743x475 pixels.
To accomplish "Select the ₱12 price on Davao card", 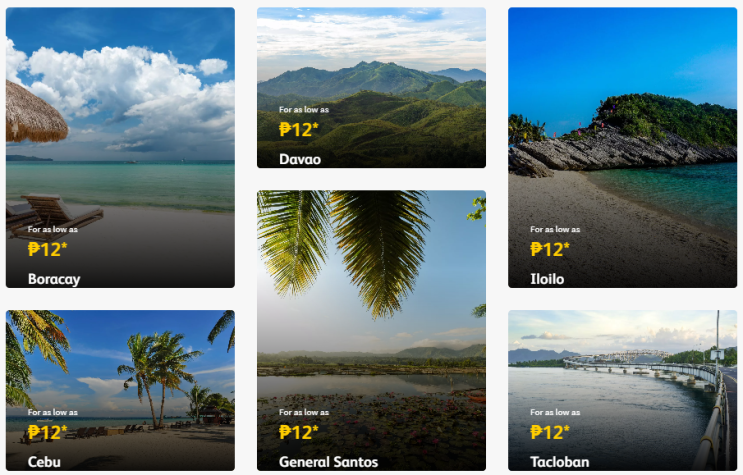I will coord(299,129).
